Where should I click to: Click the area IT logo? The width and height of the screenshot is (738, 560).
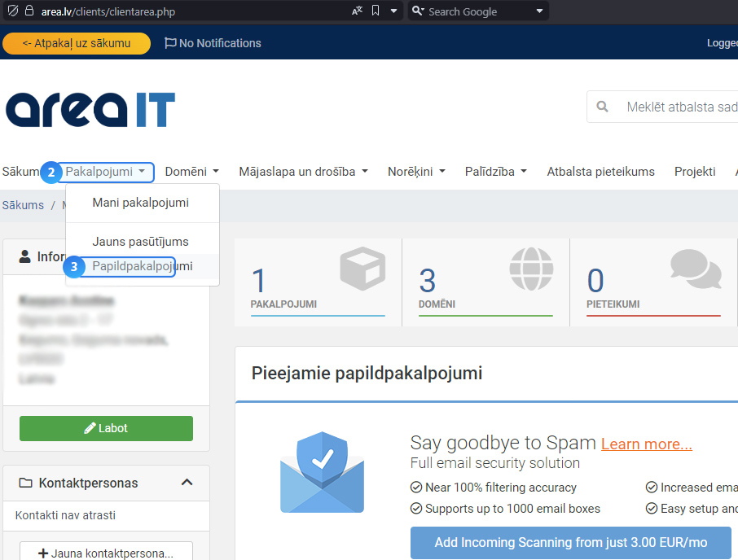90,109
